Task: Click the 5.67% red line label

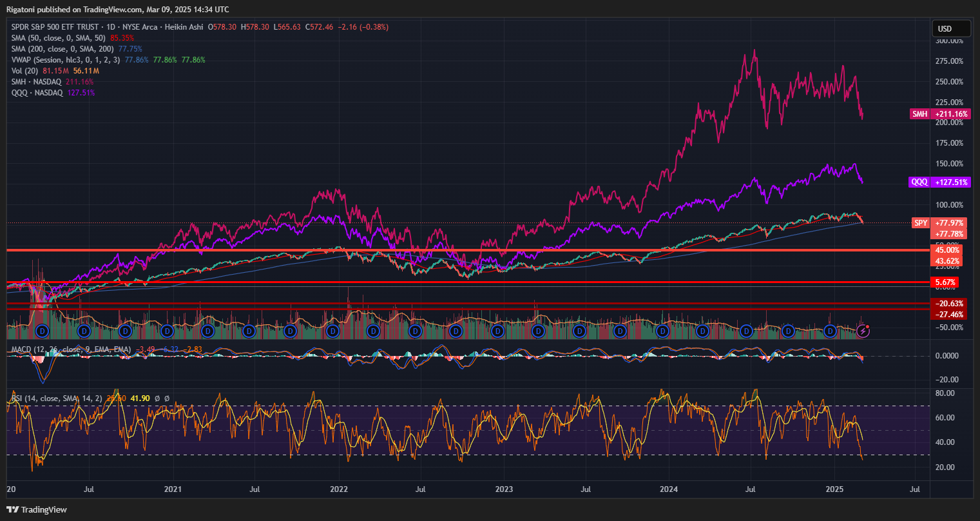Action: 945,282
